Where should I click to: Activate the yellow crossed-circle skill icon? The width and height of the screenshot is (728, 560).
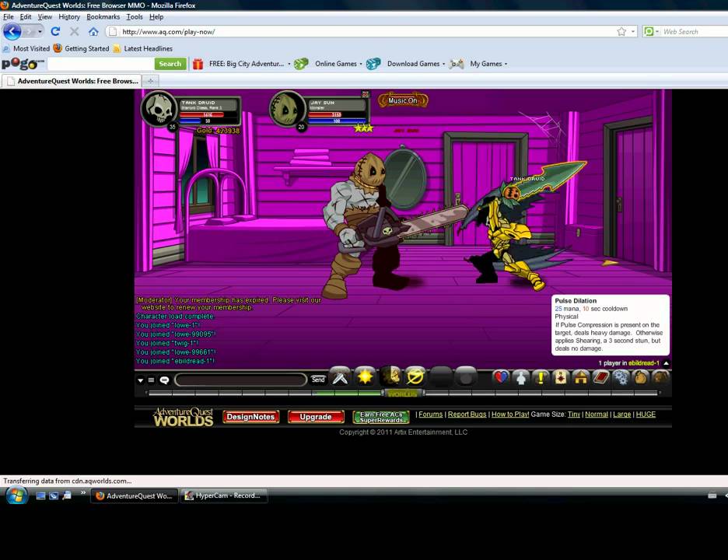[415, 376]
